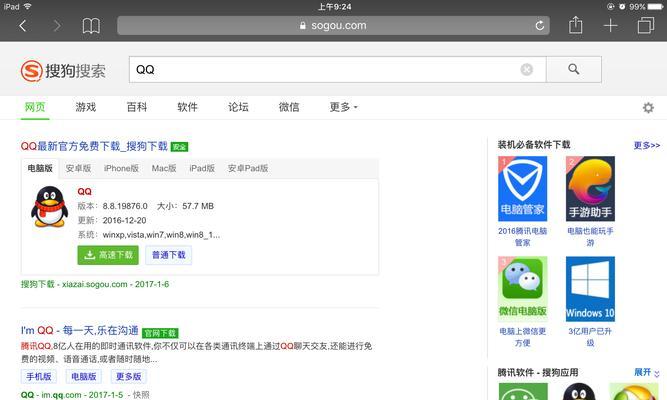The width and height of the screenshot is (667, 400).
Task: Click the 更多版 button under I'm QQ result
Action: click(128, 377)
